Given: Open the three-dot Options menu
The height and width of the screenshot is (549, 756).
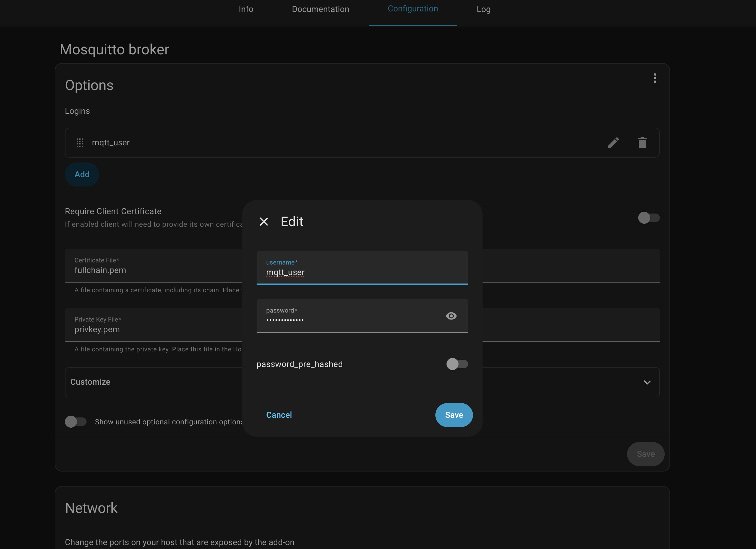Looking at the screenshot, I should (x=655, y=78).
